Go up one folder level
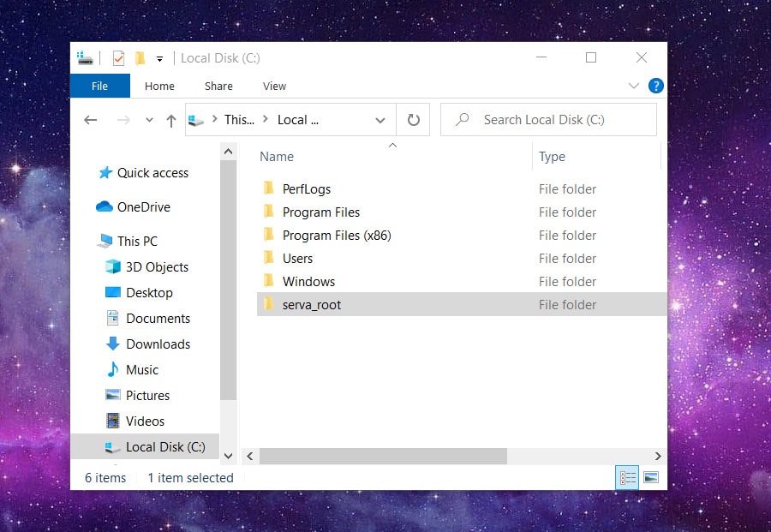The width and height of the screenshot is (771, 532). [171, 121]
